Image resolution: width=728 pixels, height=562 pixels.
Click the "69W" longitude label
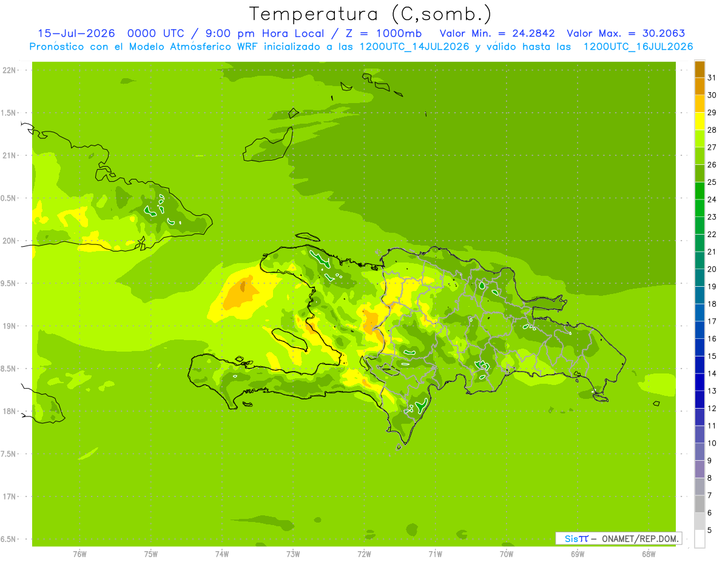pos(577,554)
